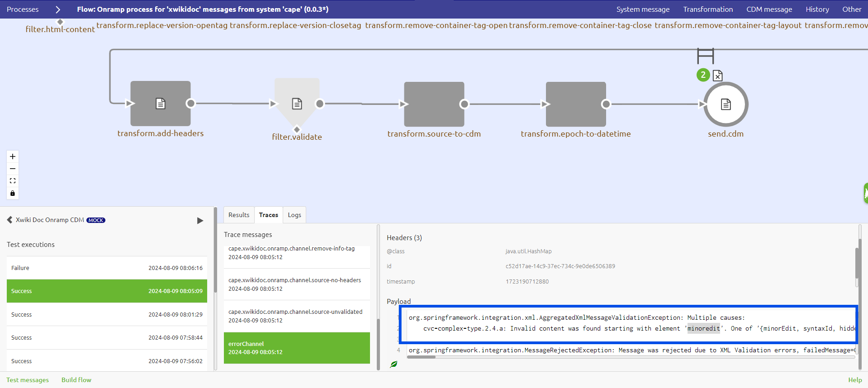
Task: Click the output port of transform.add-headers
Action: 191,104
